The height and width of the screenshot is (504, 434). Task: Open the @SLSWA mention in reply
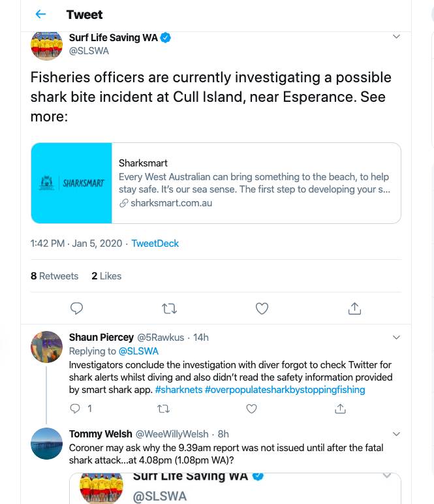point(138,351)
